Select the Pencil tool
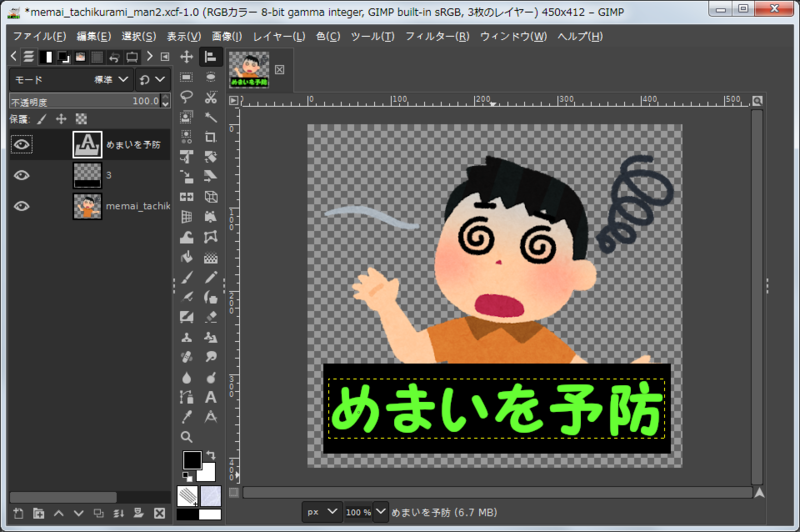Screen dimensions: 800x532 211,277
